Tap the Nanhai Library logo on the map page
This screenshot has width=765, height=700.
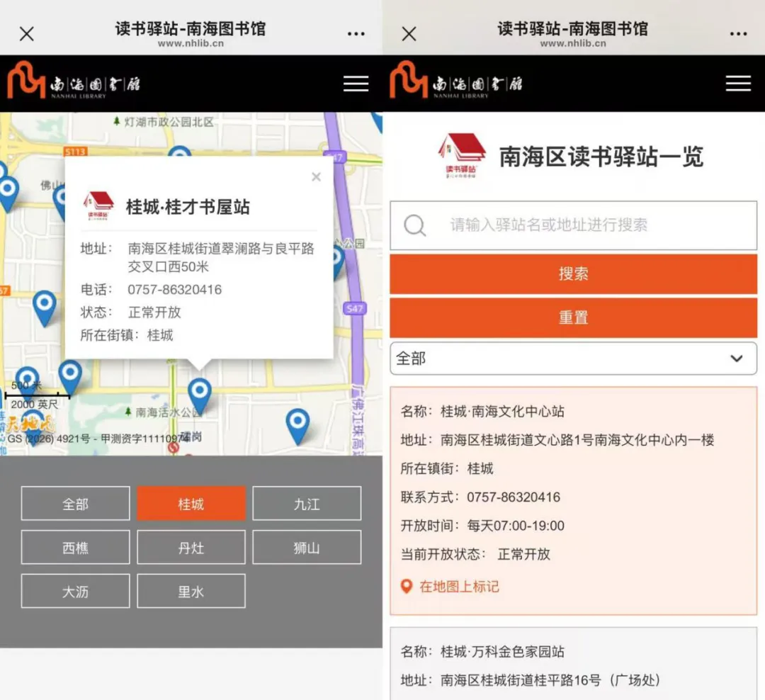[x=74, y=81]
